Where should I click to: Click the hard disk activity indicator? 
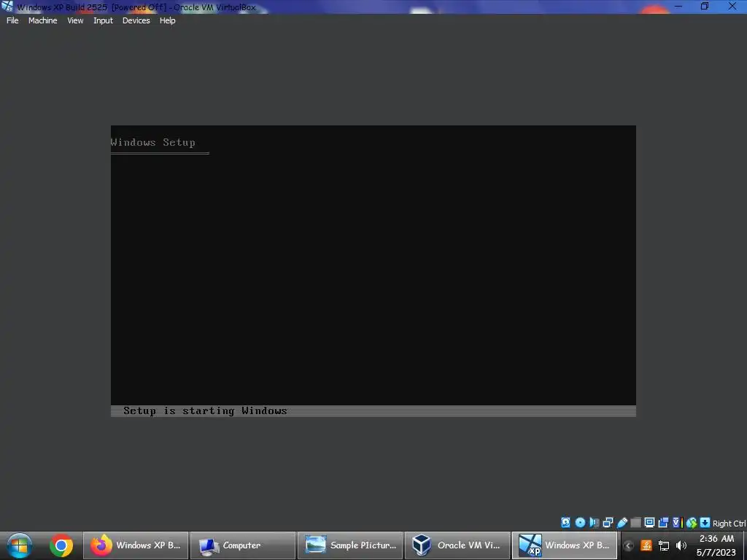565,523
